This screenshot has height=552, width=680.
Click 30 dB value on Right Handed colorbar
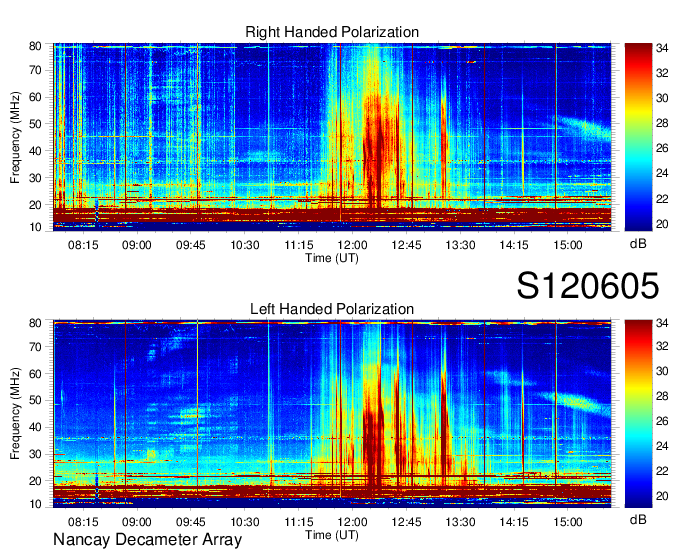click(662, 98)
